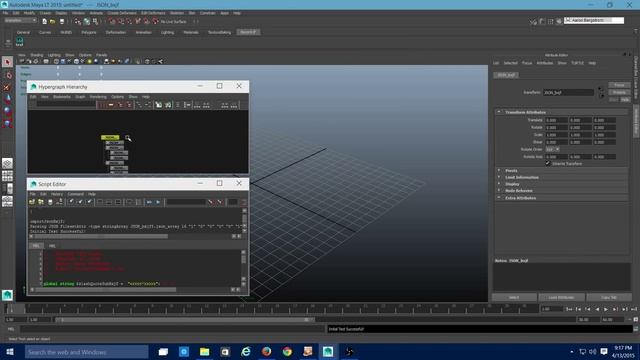
Task: Click the Script Editor execute play icon
Action: tap(158, 202)
